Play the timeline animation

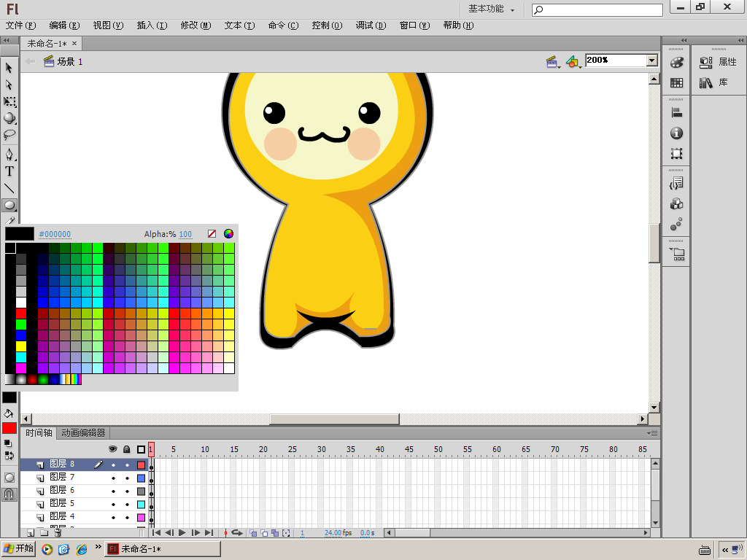tap(182, 533)
